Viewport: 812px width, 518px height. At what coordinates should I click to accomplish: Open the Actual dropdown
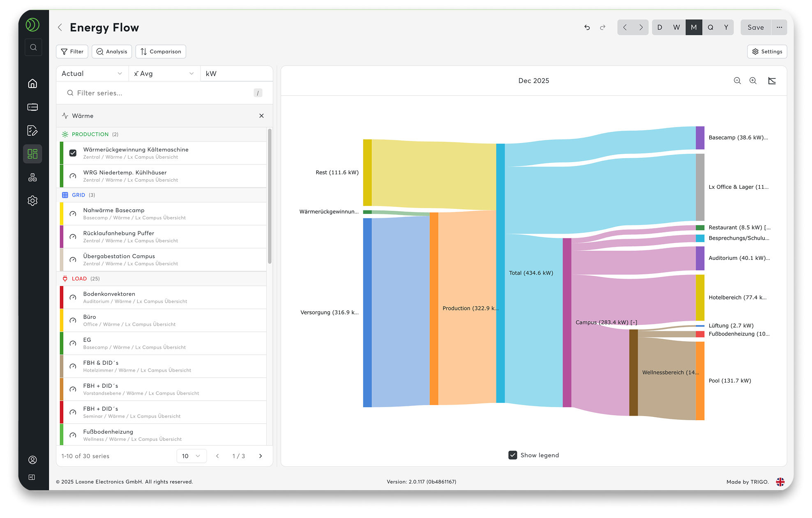click(x=92, y=74)
